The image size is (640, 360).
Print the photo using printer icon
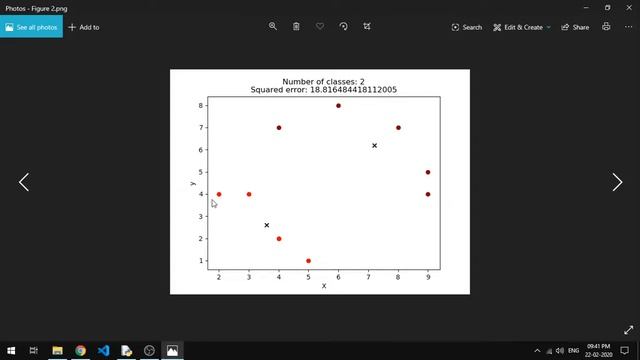coord(606,27)
